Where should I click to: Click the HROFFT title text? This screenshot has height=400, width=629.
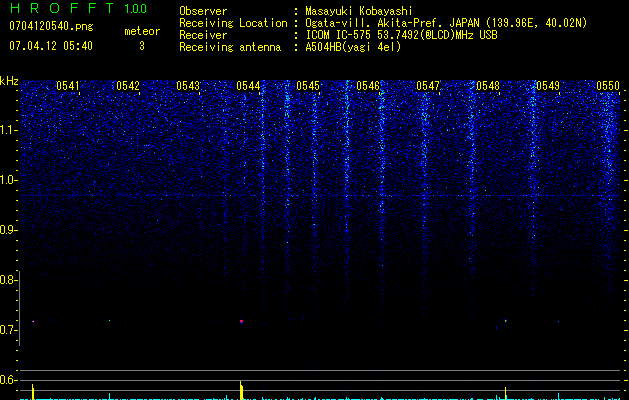point(62,9)
